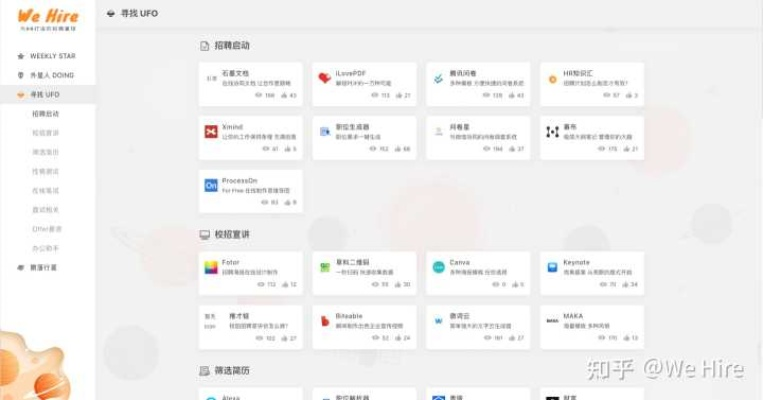763x400 pixels.
Task: Click the Keynote app icon
Action: click(x=552, y=267)
